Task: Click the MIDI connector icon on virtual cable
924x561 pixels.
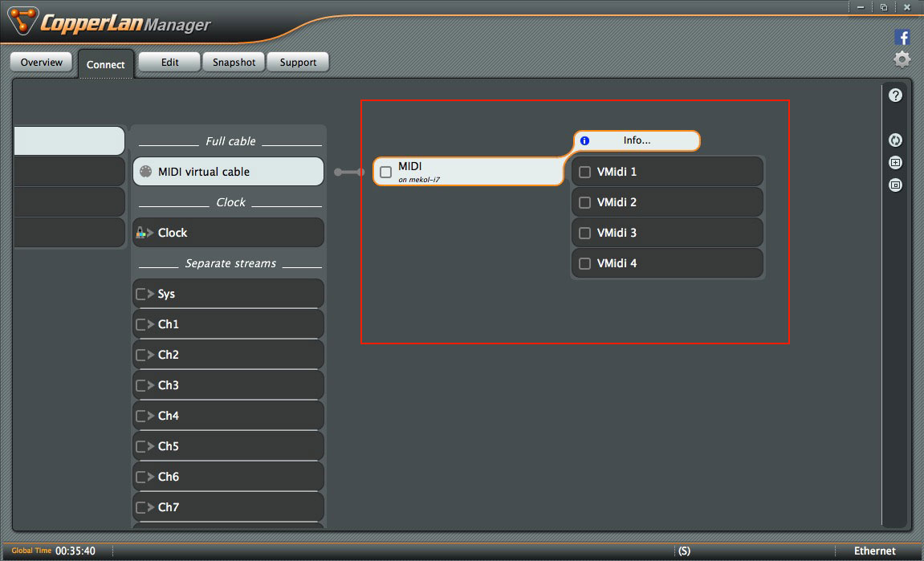Action: click(x=145, y=172)
